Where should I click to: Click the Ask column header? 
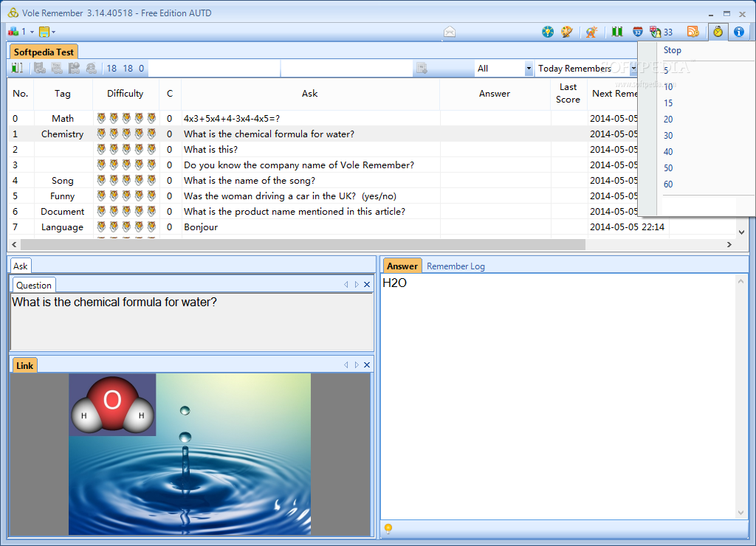click(x=310, y=94)
